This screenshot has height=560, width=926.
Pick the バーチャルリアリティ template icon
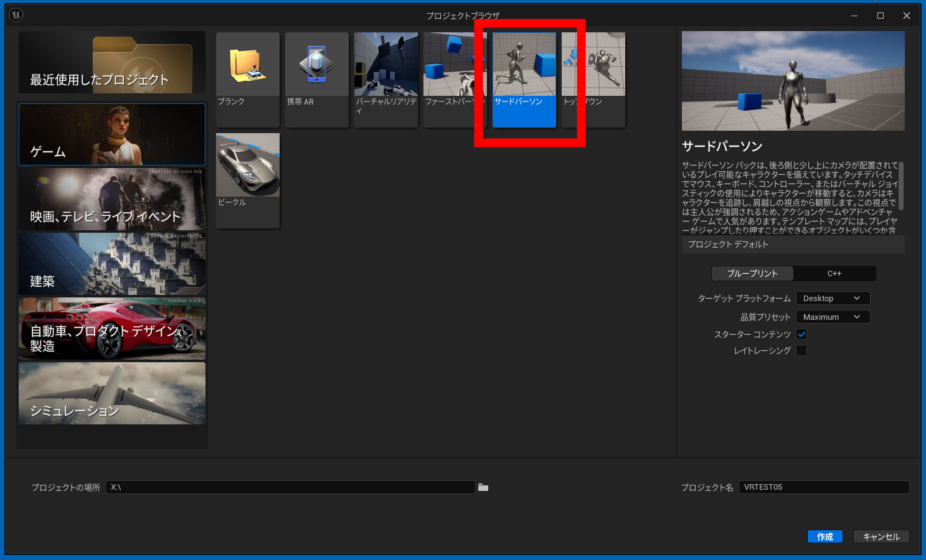click(385, 65)
